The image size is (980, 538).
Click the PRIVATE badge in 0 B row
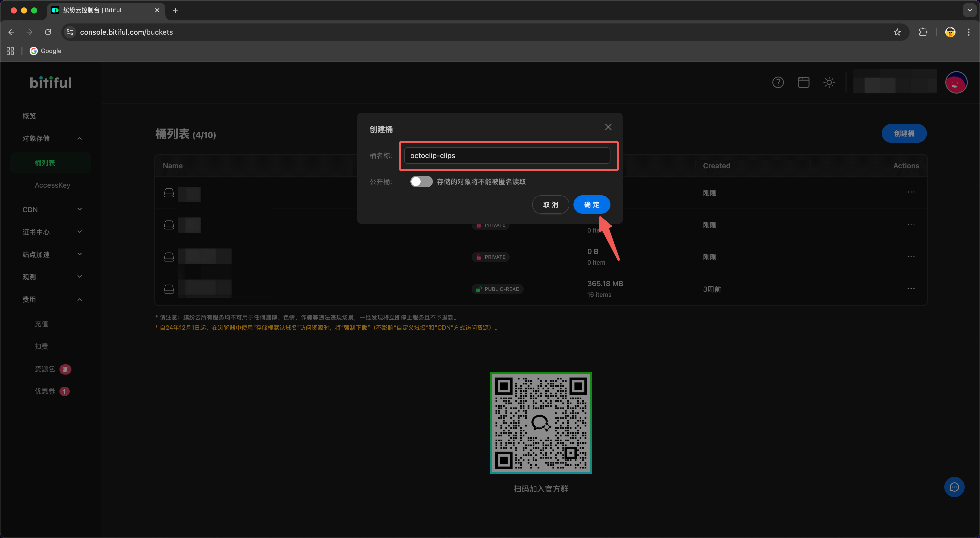[490, 257]
